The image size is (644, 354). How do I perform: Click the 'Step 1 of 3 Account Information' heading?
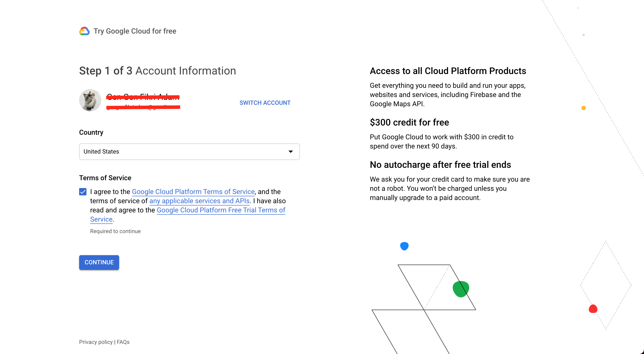(x=158, y=71)
